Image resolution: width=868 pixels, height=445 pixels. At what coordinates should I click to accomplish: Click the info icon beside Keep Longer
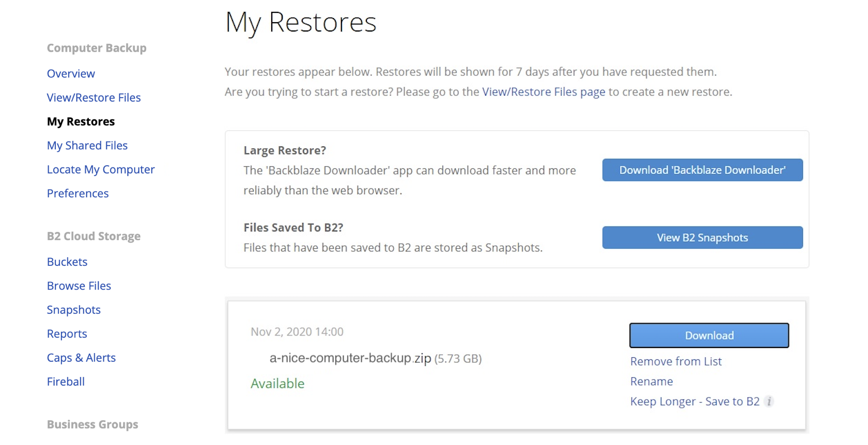coord(769,401)
